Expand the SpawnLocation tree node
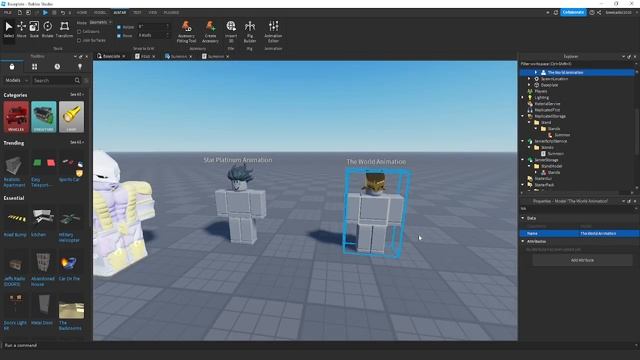 pyautogui.click(x=529, y=79)
